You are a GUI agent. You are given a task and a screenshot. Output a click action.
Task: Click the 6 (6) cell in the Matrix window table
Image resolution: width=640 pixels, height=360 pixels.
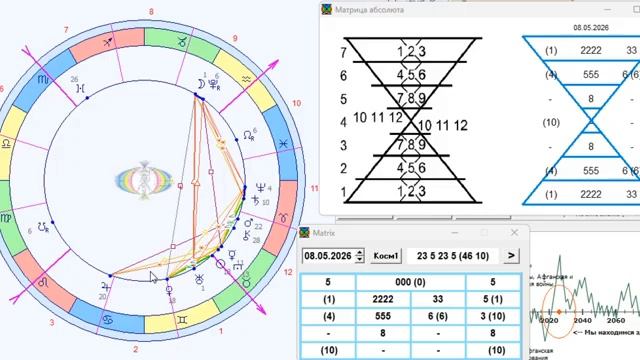438,316
